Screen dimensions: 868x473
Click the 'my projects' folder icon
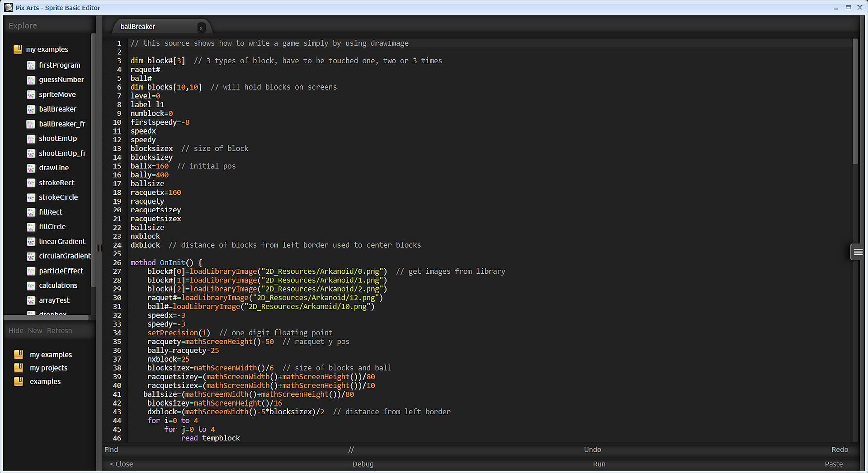click(19, 368)
